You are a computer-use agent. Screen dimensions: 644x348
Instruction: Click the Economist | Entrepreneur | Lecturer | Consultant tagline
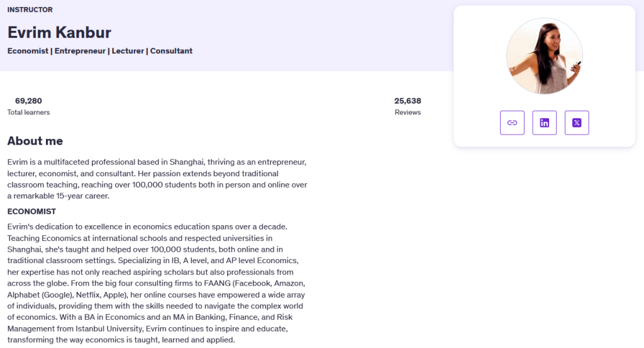tap(100, 51)
